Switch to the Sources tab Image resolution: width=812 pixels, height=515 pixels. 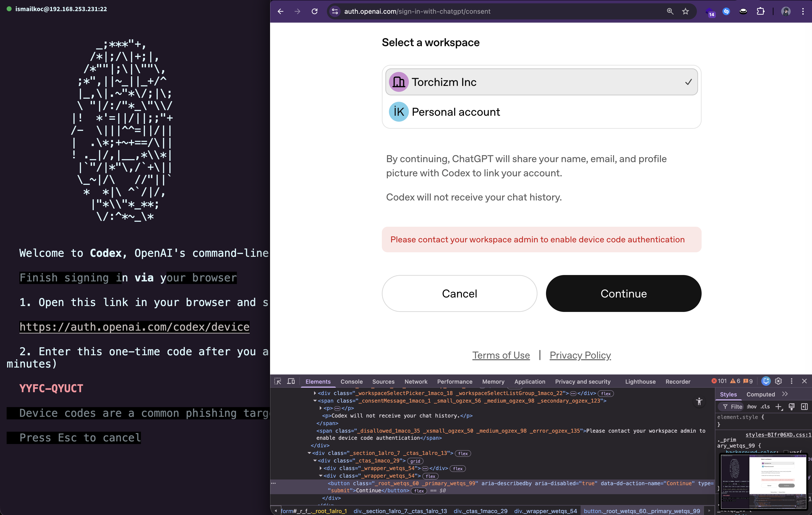point(383,381)
